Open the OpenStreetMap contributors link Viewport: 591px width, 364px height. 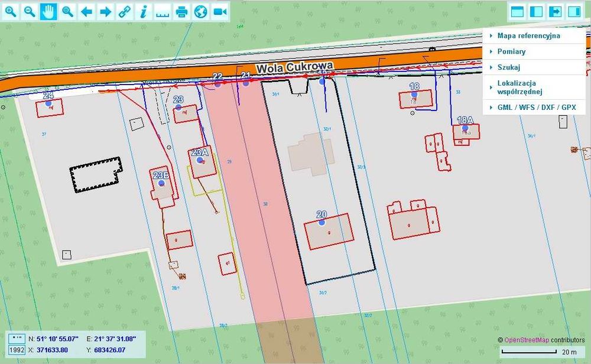527,340
